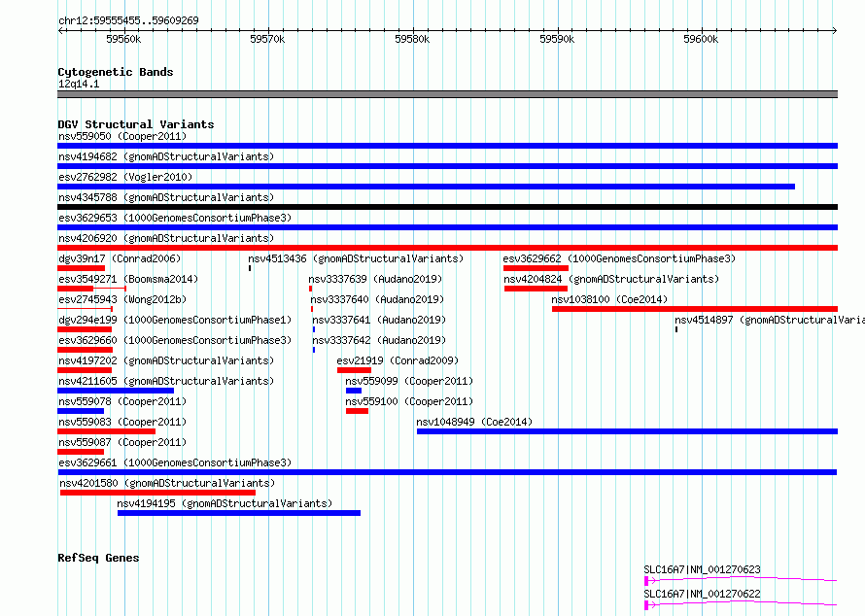Click the nsv559083 (Cooper2011) label

point(122,422)
